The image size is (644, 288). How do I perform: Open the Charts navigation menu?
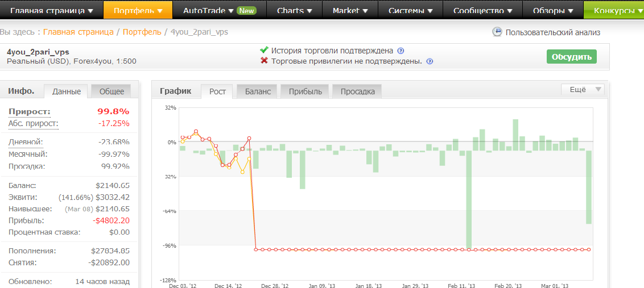coord(294,11)
